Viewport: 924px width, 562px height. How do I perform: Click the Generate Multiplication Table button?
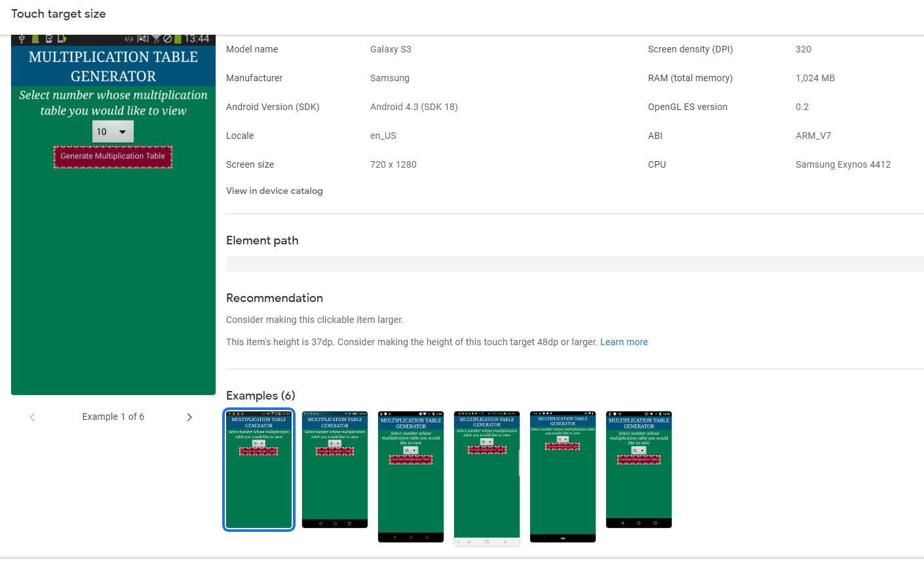(113, 157)
